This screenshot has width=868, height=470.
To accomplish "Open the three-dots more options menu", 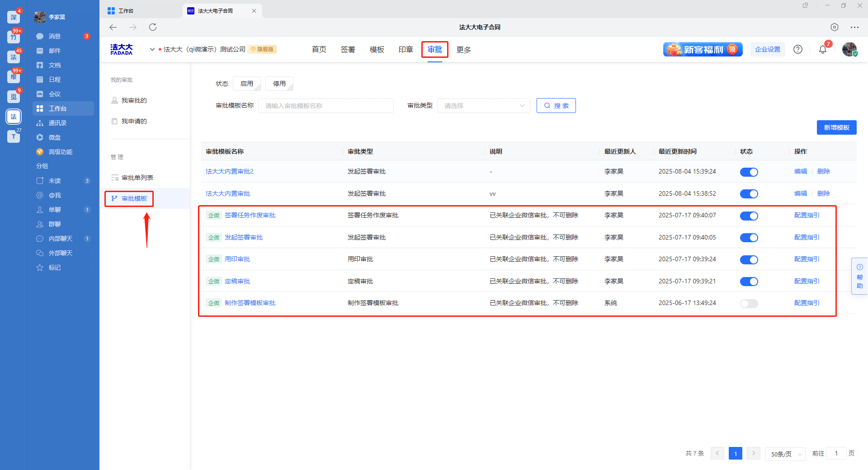I will tap(854, 27).
